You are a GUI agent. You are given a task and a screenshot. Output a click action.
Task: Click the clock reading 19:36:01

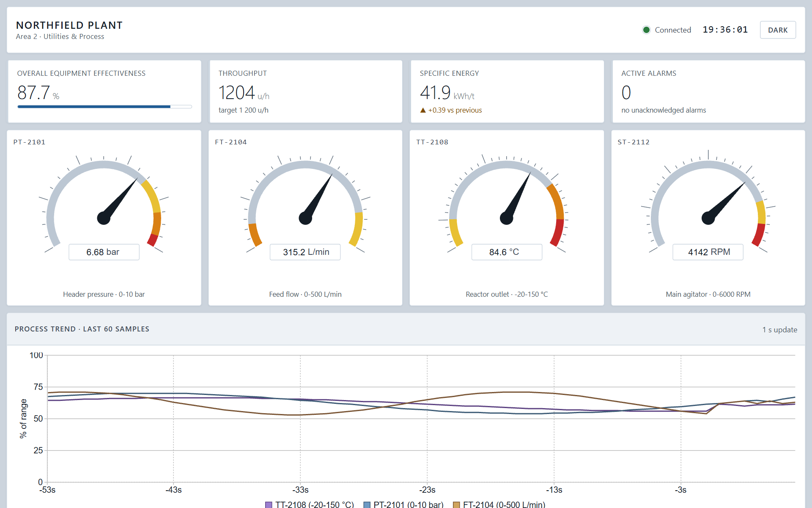(725, 30)
